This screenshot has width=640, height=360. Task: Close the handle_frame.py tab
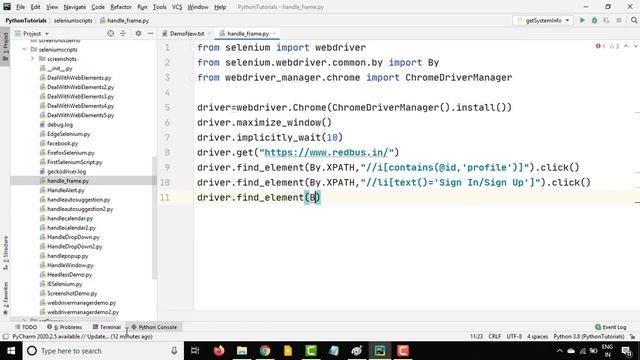click(274, 33)
